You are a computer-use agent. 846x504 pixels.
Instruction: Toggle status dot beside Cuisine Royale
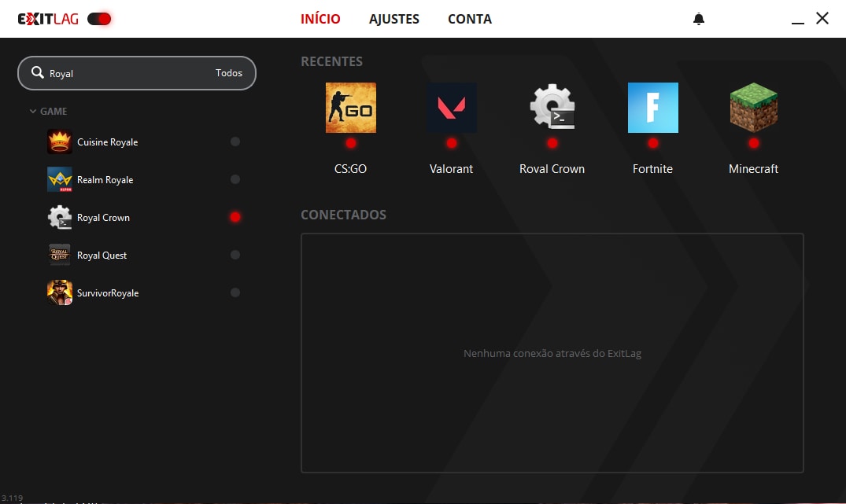pos(235,142)
